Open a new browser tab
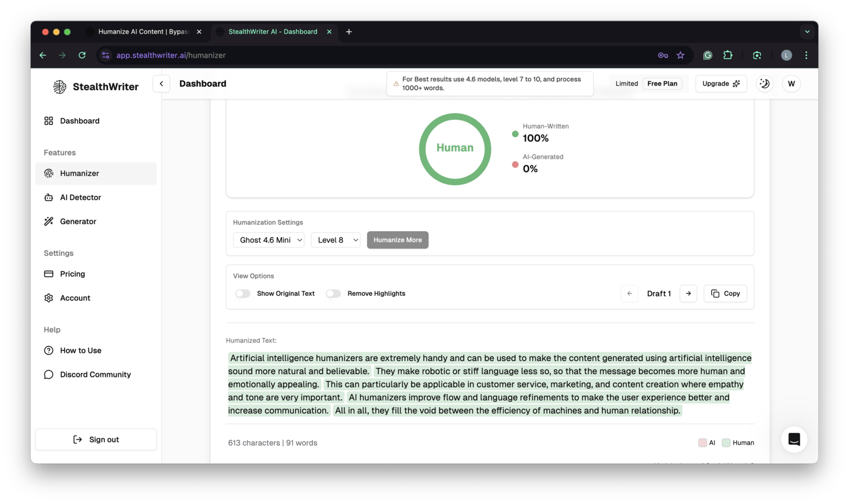This screenshot has height=504, width=849. 349,32
